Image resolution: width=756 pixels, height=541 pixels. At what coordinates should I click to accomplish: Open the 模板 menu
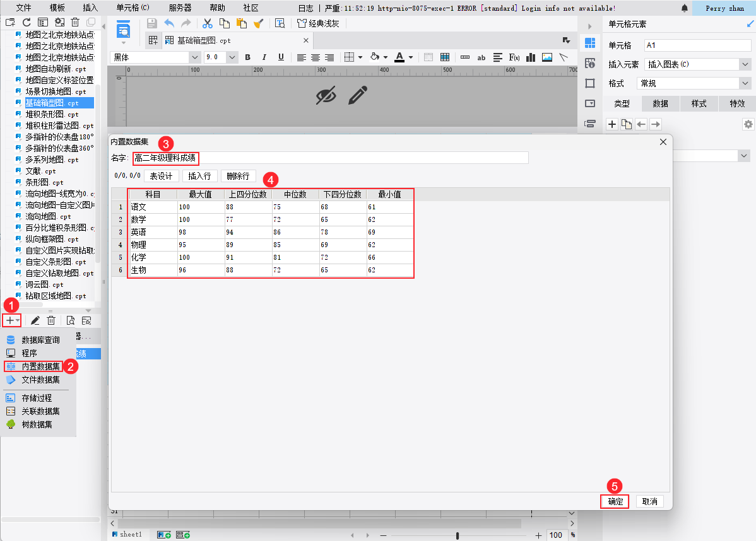(x=57, y=8)
